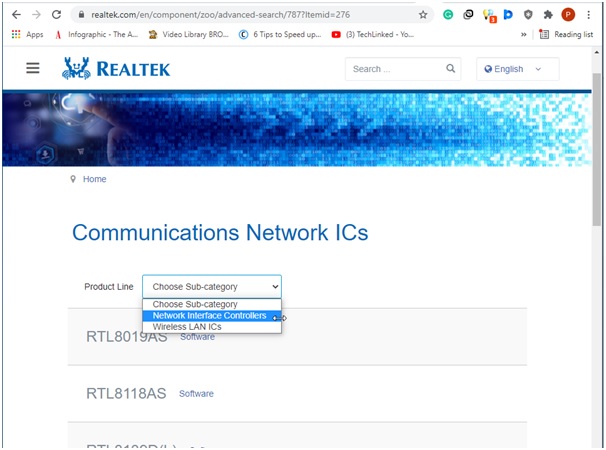Image resolution: width=606 pixels, height=450 pixels.
Task: Show more bookmarks with double chevron
Action: coord(523,34)
